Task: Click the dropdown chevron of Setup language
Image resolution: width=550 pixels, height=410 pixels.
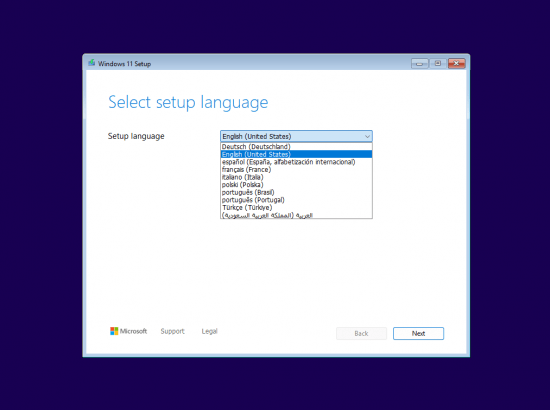Action: pyautogui.click(x=367, y=136)
